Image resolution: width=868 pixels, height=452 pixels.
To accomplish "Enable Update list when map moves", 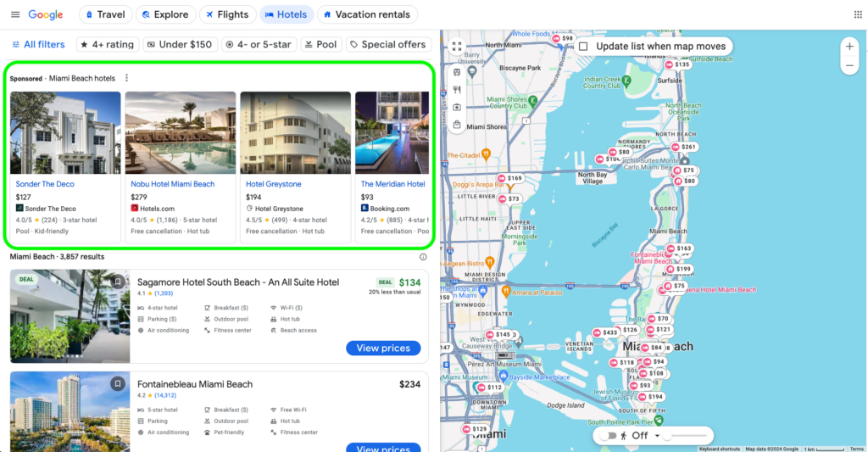I will pyautogui.click(x=583, y=47).
